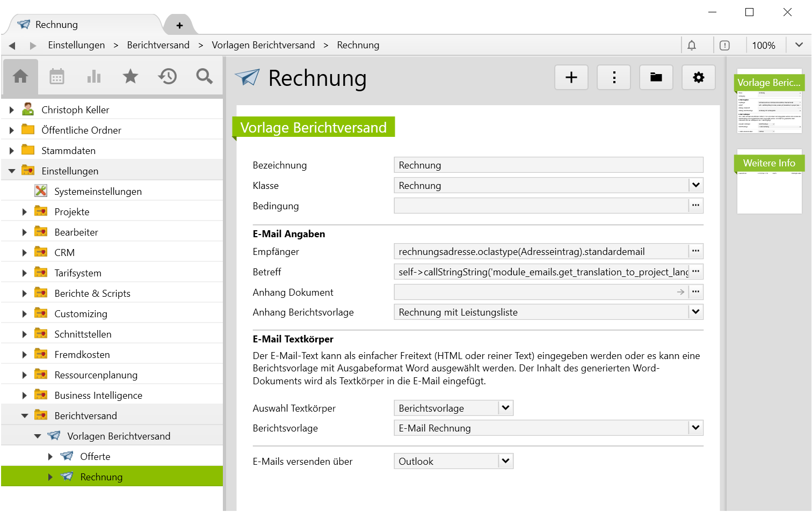Click the Bezeichnung input field
Screen dimensions: 812x512
point(548,165)
